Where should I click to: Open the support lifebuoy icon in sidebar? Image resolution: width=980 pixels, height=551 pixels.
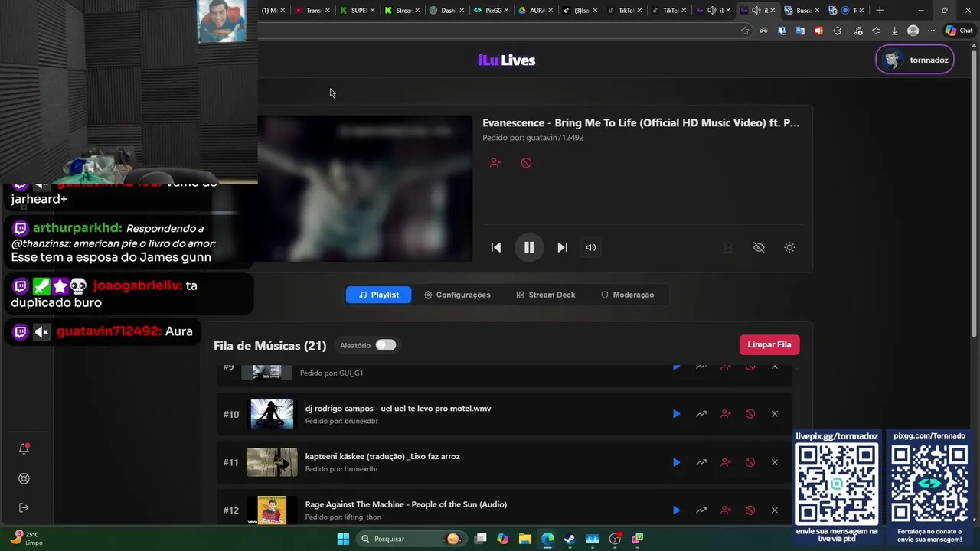24,478
